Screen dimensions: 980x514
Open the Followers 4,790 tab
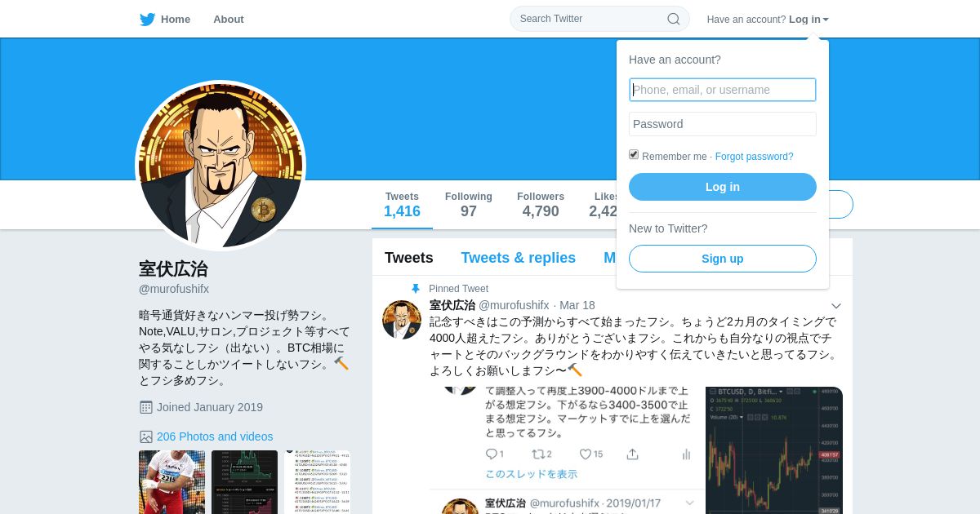(x=541, y=205)
